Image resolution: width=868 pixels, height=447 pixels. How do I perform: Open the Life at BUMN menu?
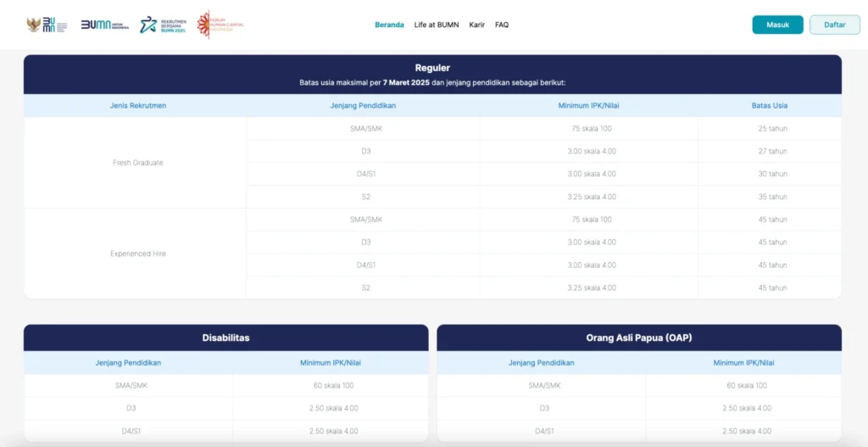437,25
